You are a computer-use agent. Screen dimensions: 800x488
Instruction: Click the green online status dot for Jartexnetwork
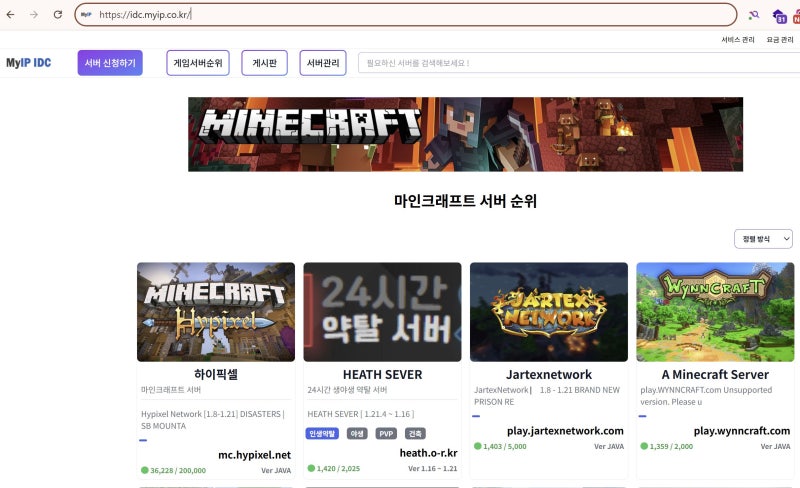click(x=478, y=446)
